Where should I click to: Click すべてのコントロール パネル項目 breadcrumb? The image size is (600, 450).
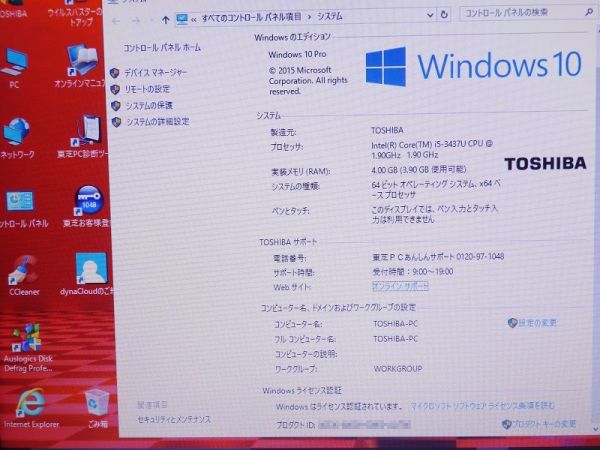[251, 17]
